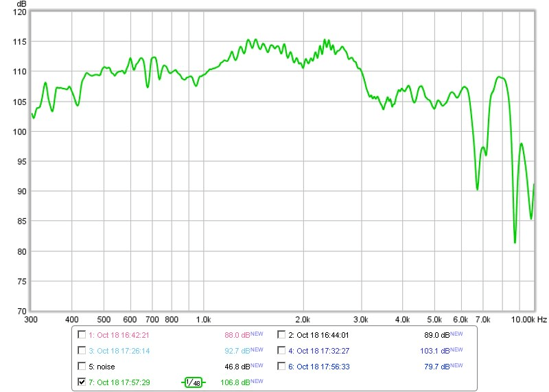The width and height of the screenshot is (549, 392).
Task: Click the 88.0 dB value of trace 1
Action: coord(237,335)
